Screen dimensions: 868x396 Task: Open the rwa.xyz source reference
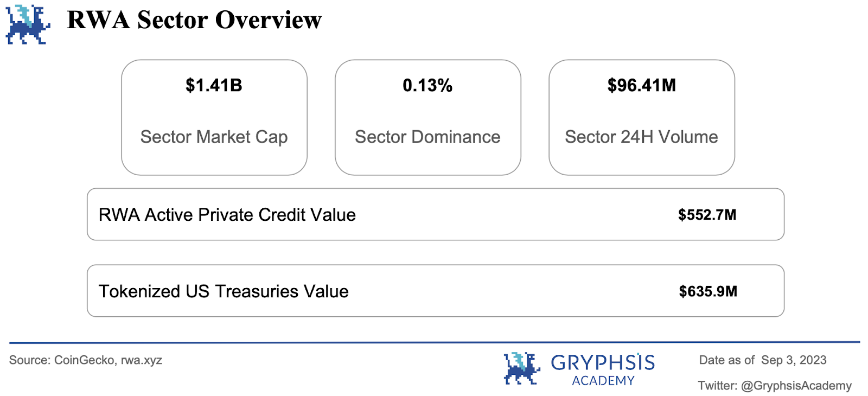(141, 360)
